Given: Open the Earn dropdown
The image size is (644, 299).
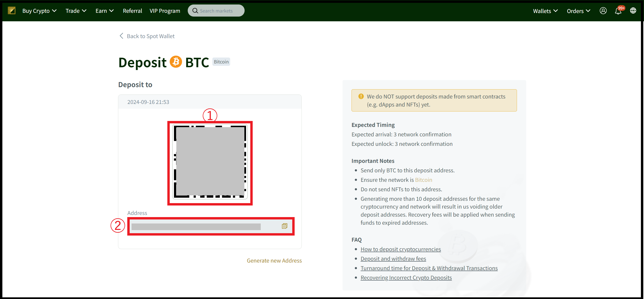Looking at the screenshot, I should [x=105, y=11].
